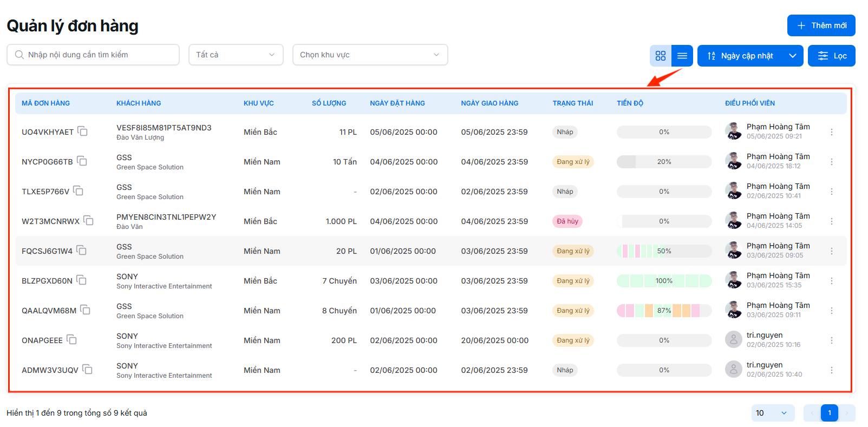Go to page 1 in pagination
868x427 pixels.
(829, 413)
